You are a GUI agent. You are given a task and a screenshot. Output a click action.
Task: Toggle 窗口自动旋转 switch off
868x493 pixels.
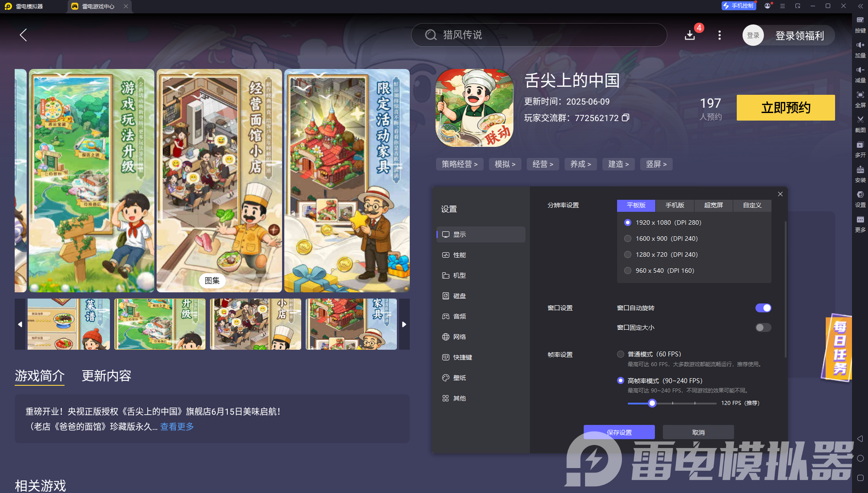[x=763, y=308]
